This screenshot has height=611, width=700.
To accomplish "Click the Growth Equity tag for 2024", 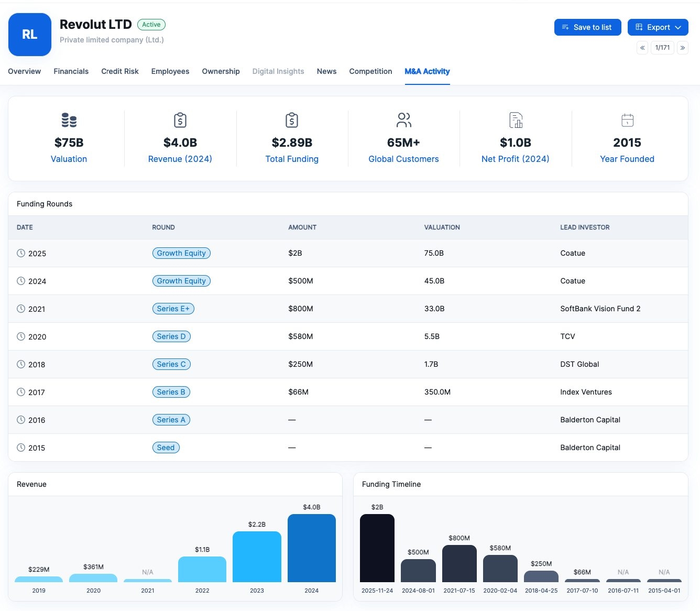I will click(x=181, y=281).
